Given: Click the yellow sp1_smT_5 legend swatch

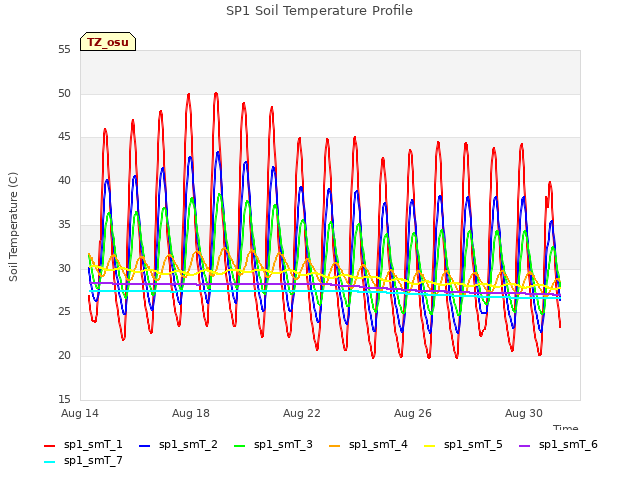Looking at the screenshot, I should 429,446.
